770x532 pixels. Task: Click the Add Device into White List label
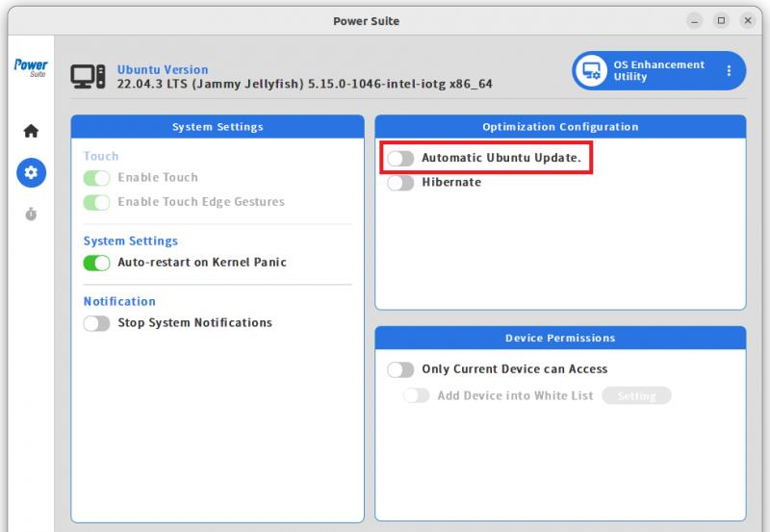click(x=515, y=395)
